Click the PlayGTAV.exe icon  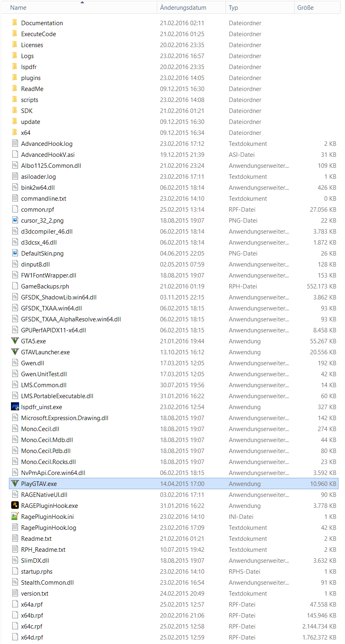(15, 484)
